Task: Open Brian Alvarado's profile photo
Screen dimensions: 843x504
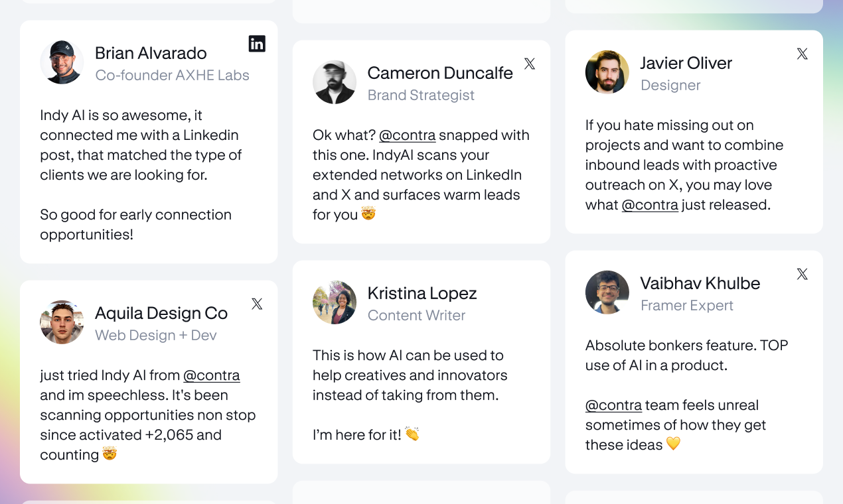Action: tap(62, 62)
